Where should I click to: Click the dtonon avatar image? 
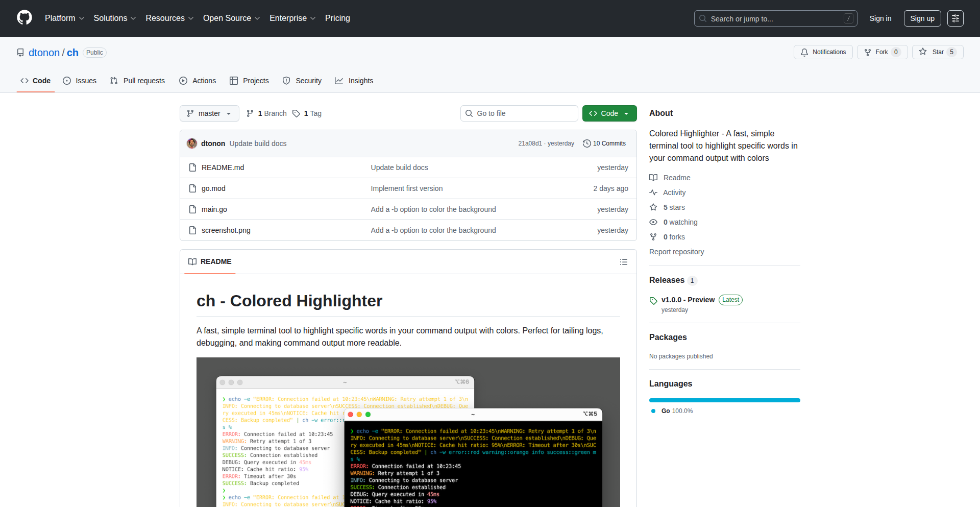click(192, 143)
